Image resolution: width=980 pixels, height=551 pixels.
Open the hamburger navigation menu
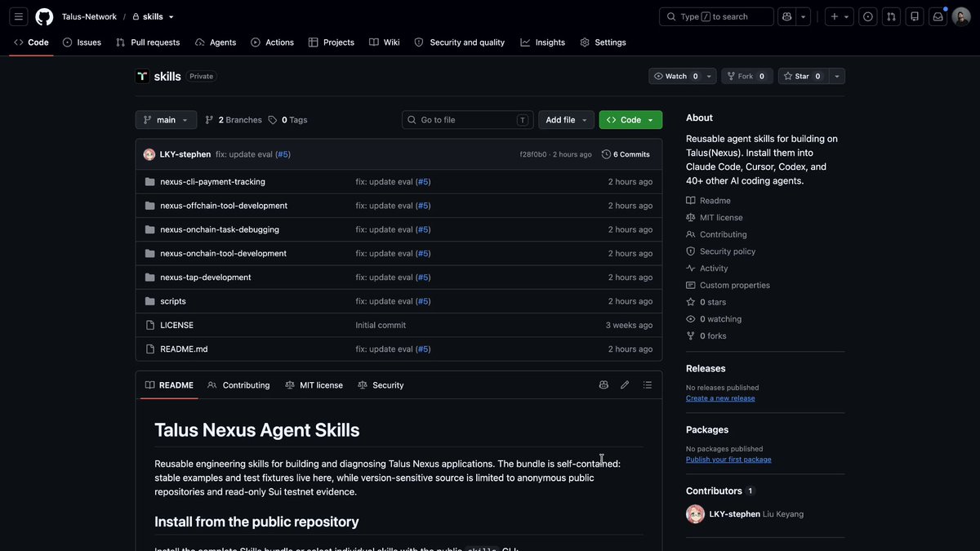click(x=19, y=16)
